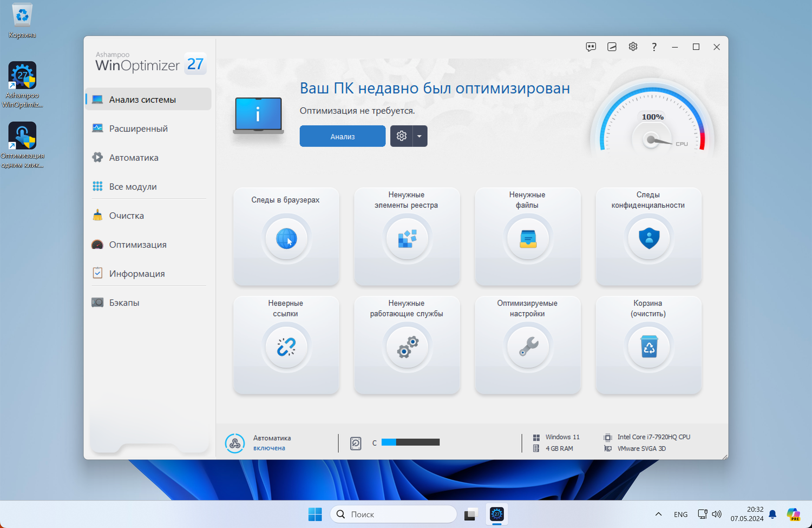Click the 4 GB RAM text
812x528 pixels.
[x=559, y=448]
